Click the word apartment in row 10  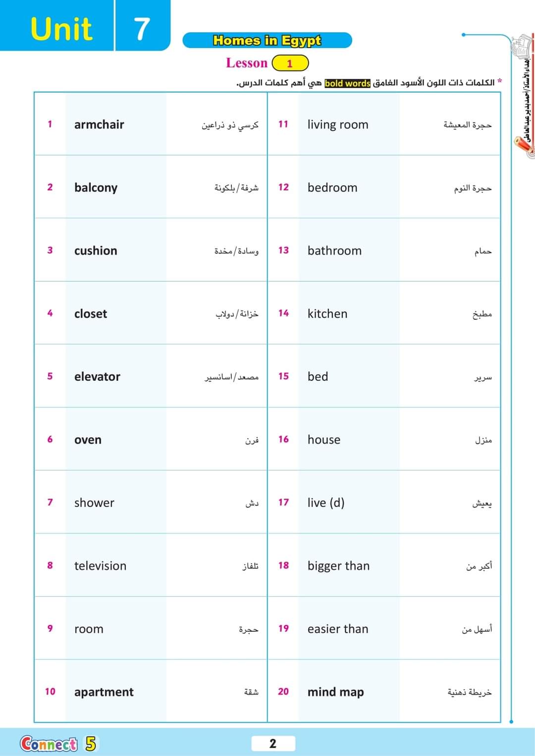(104, 692)
